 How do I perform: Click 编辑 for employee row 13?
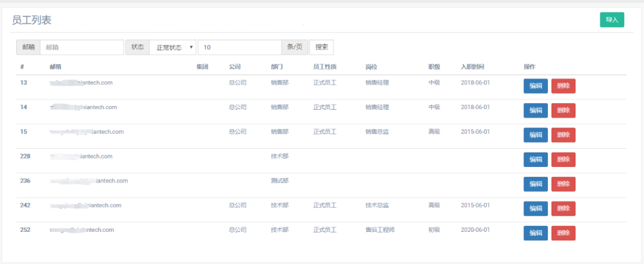pos(535,86)
